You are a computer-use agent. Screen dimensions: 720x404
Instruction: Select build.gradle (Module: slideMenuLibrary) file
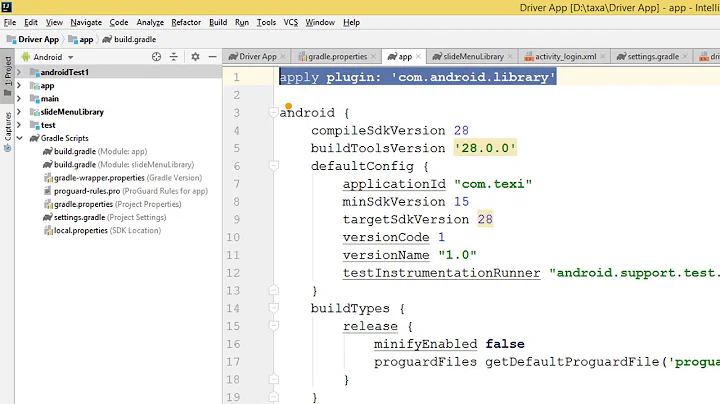click(x=118, y=164)
